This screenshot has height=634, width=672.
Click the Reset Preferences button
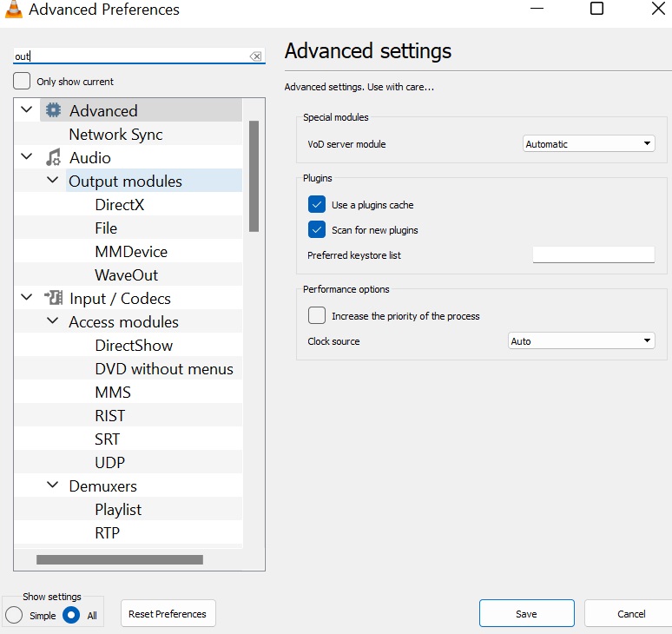[x=168, y=613]
